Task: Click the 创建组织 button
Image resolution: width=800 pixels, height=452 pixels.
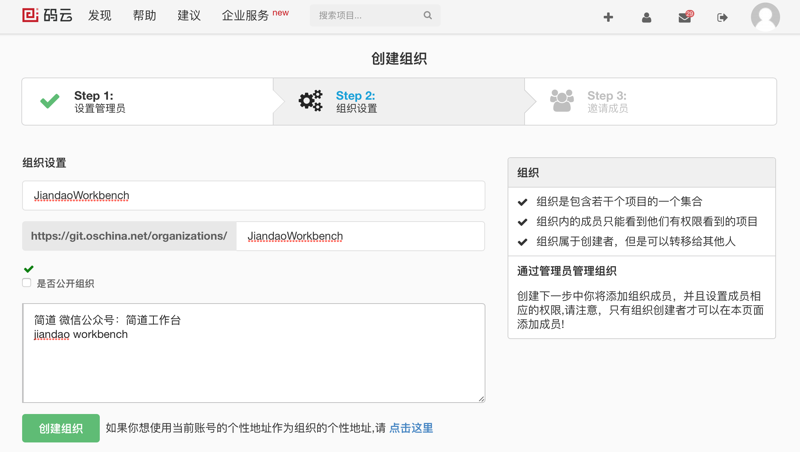Action: click(61, 428)
